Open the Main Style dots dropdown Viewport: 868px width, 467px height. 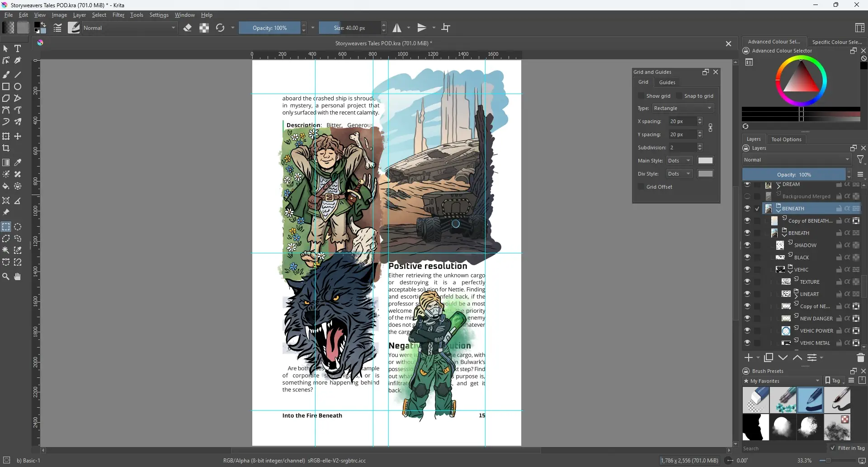pos(679,160)
